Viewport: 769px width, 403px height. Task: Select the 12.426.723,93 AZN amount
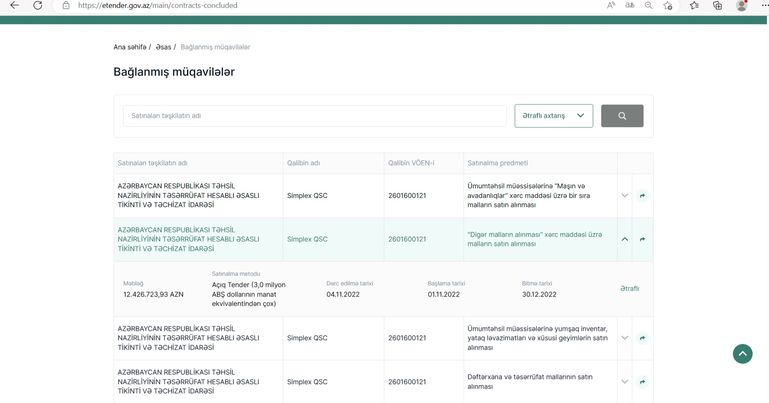tap(154, 294)
